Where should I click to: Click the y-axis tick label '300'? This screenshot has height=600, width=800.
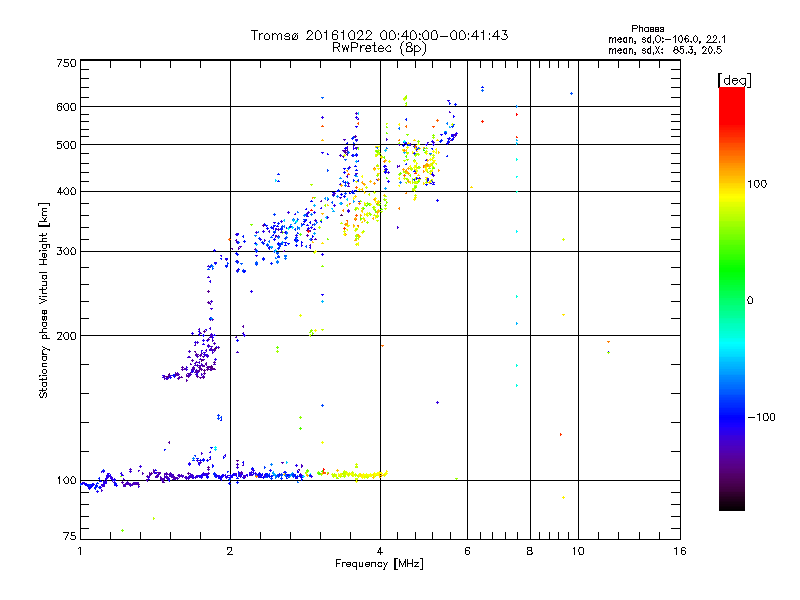[66, 252]
